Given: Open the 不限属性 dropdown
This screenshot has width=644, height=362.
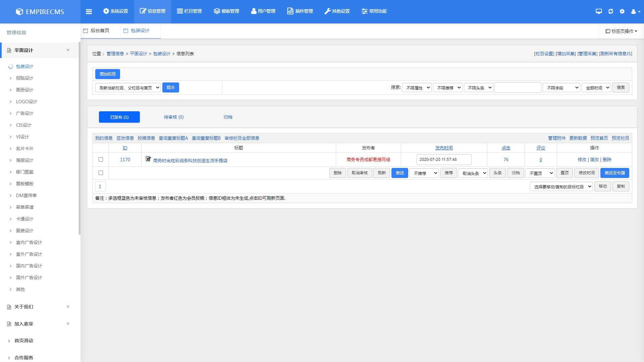Looking at the screenshot, I should click(x=417, y=88).
